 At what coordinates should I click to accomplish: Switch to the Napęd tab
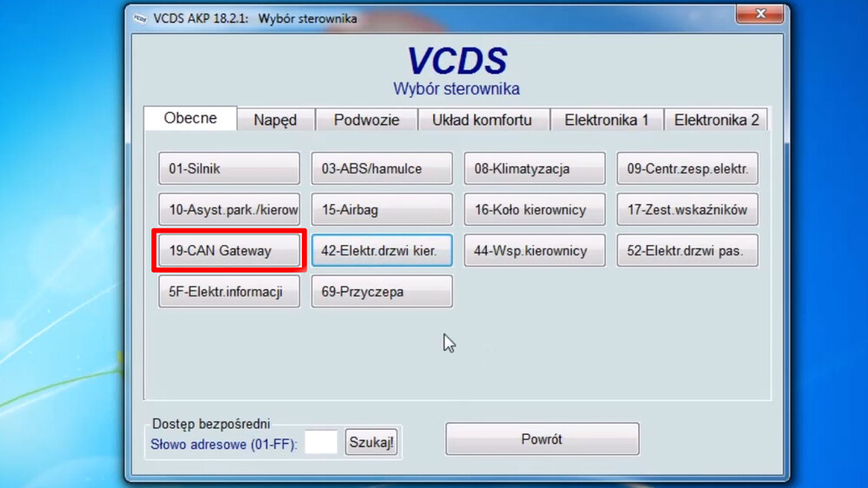275,120
